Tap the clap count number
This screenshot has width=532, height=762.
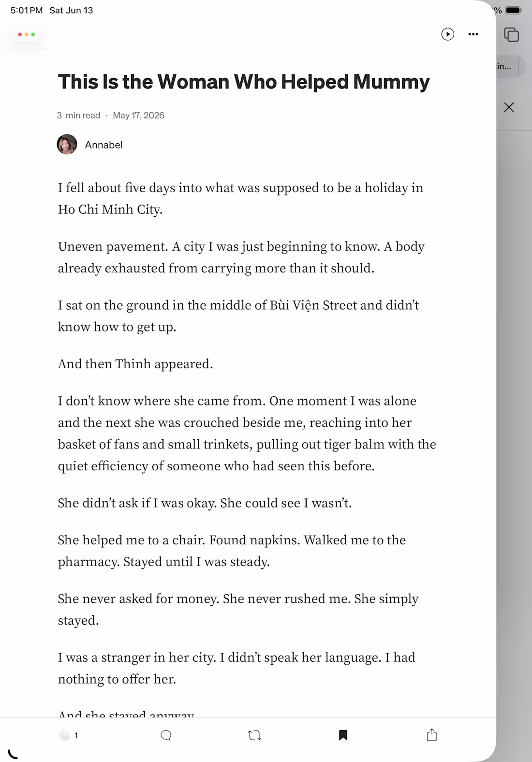(x=76, y=735)
